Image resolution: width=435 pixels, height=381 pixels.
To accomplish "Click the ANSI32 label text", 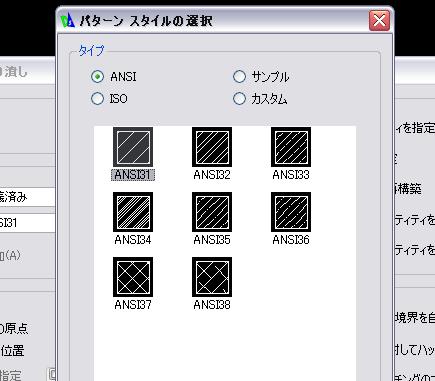I will click(x=212, y=175).
